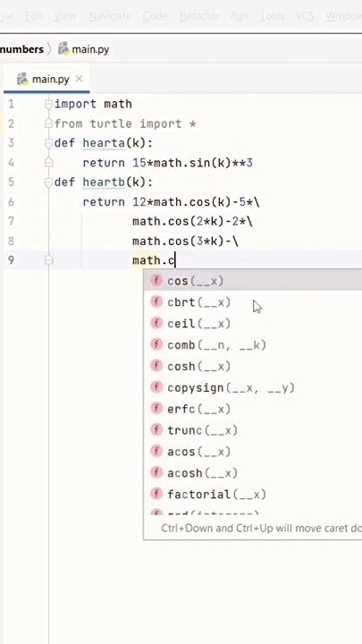Select the ceil(__x) completion suggestion
This screenshot has width=362, height=644.
(252, 324)
